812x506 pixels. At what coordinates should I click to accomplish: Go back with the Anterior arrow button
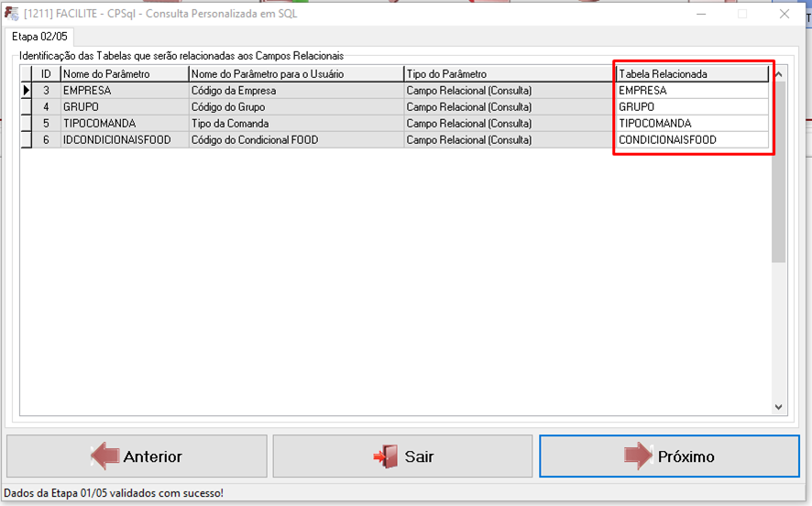[x=137, y=456]
